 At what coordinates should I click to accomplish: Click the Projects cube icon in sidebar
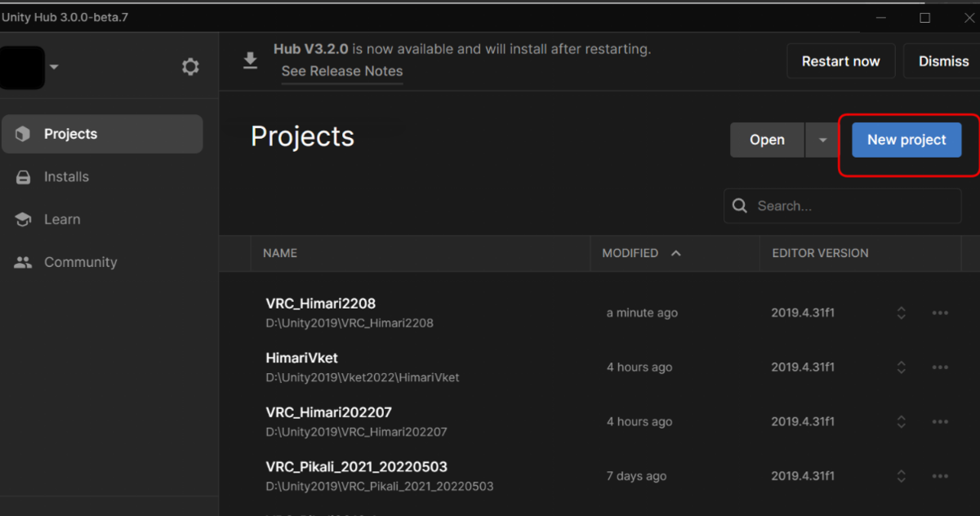point(23,134)
